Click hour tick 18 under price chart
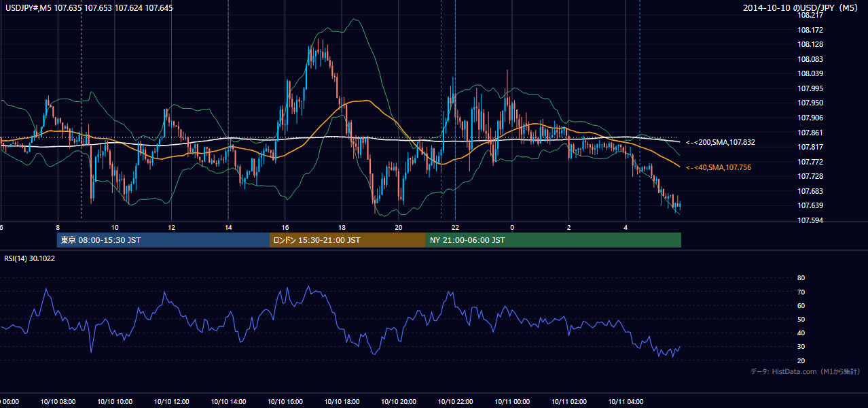This screenshot has width=868, height=408. 342,227
